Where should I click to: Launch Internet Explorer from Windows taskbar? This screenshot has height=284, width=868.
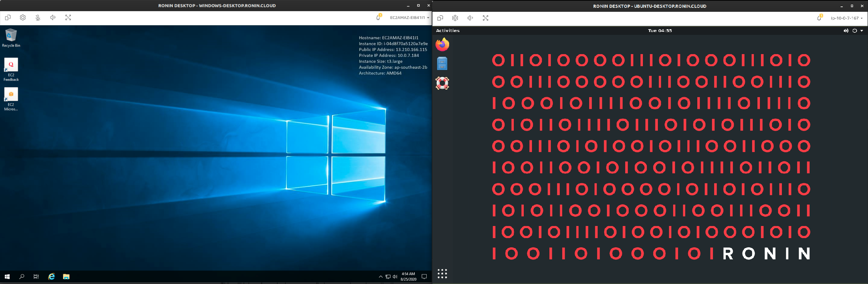[x=52, y=277]
